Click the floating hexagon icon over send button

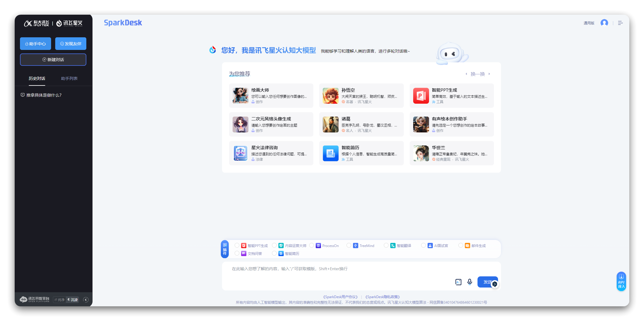pyautogui.click(x=495, y=284)
